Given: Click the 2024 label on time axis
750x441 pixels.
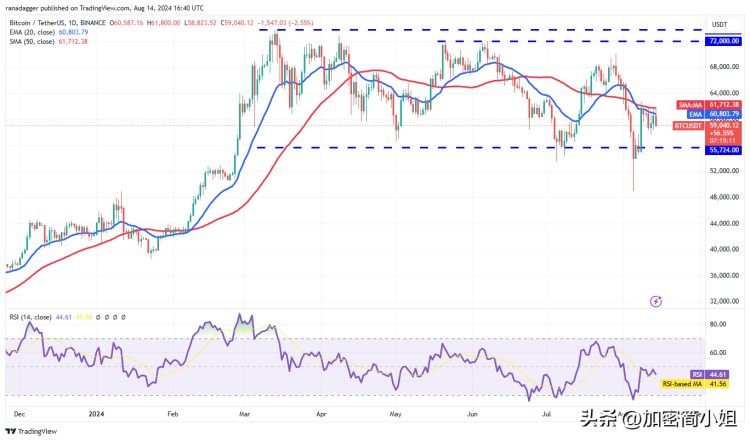Looking at the screenshot, I should (96, 414).
